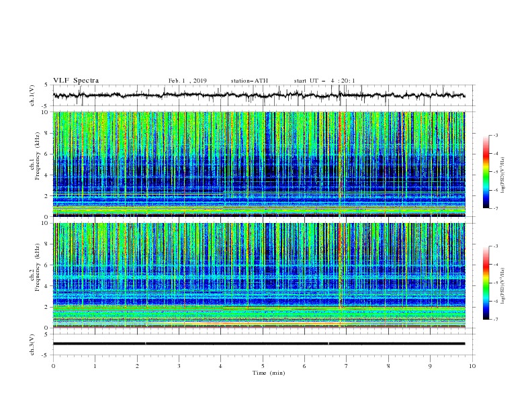
Task: Click the '7' tick label on the time axis
Action: (347, 366)
